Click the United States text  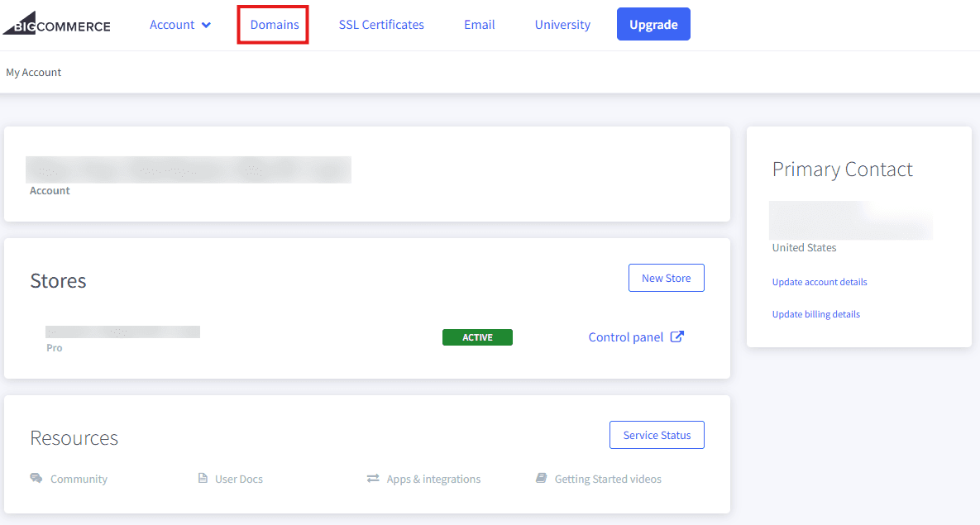(804, 247)
